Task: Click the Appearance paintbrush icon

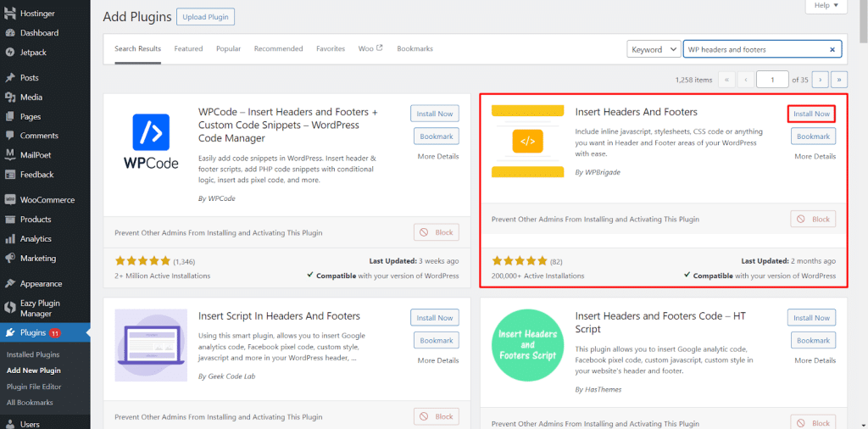Action: click(9, 283)
